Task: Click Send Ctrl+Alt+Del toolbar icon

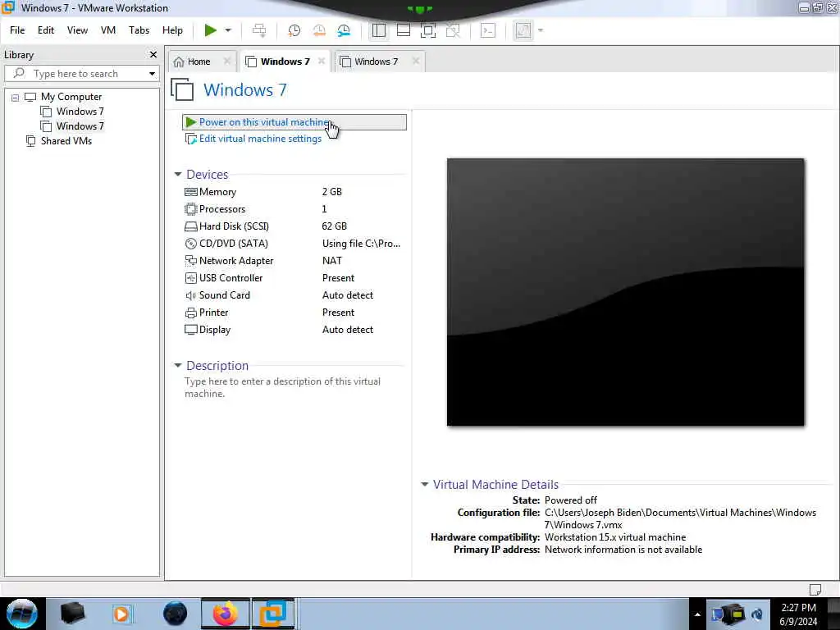Action: (x=259, y=30)
